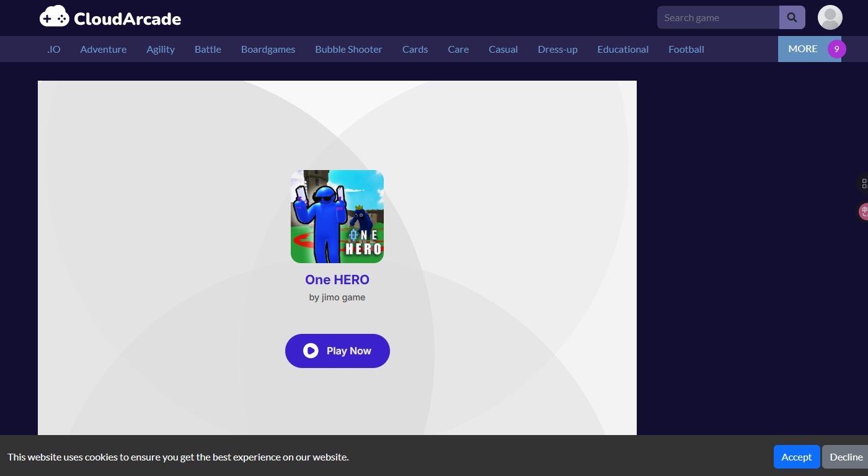The width and height of the screenshot is (868, 476).
Task: Click the CloudArcade gamepad cloud logo icon
Action: coord(55,17)
